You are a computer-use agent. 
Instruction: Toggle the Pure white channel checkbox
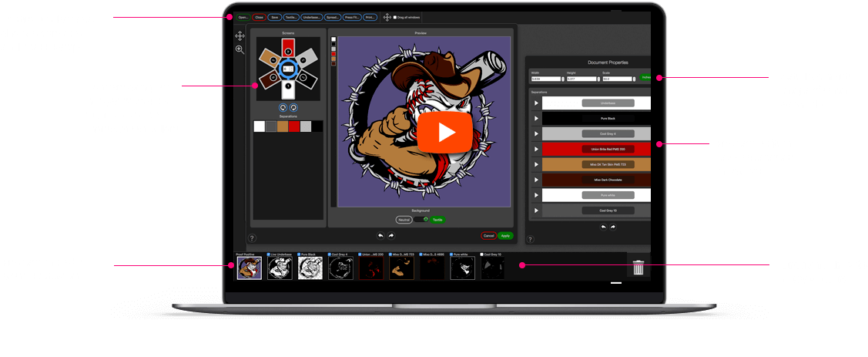[x=451, y=254]
